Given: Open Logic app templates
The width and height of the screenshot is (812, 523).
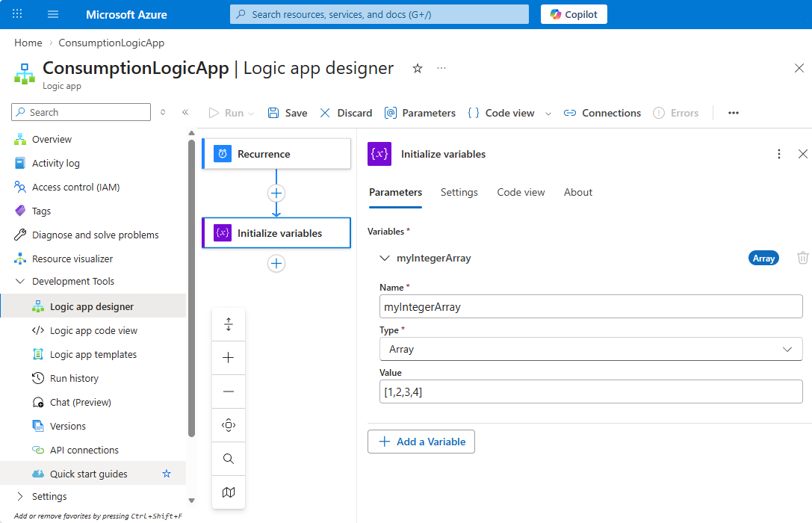Looking at the screenshot, I should click(93, 354).
